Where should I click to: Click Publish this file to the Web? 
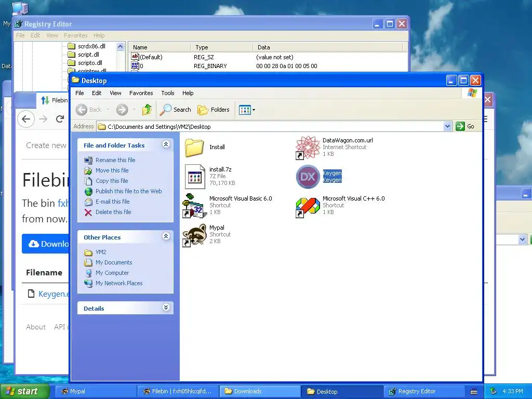[129, 191]
